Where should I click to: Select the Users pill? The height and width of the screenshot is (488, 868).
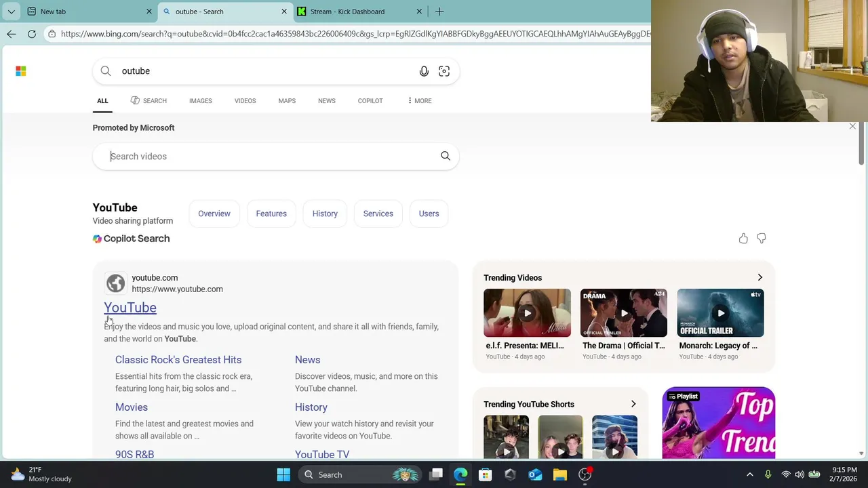(429, 213)
